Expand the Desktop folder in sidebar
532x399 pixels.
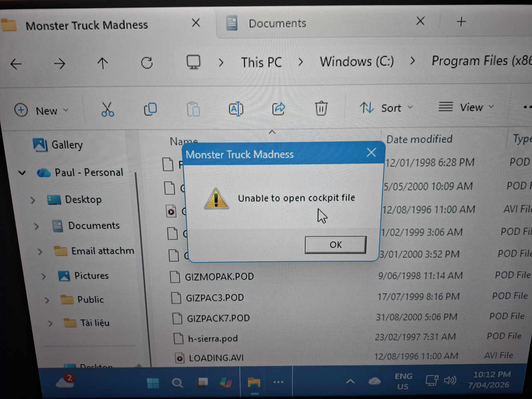click(x=33, y=200)
